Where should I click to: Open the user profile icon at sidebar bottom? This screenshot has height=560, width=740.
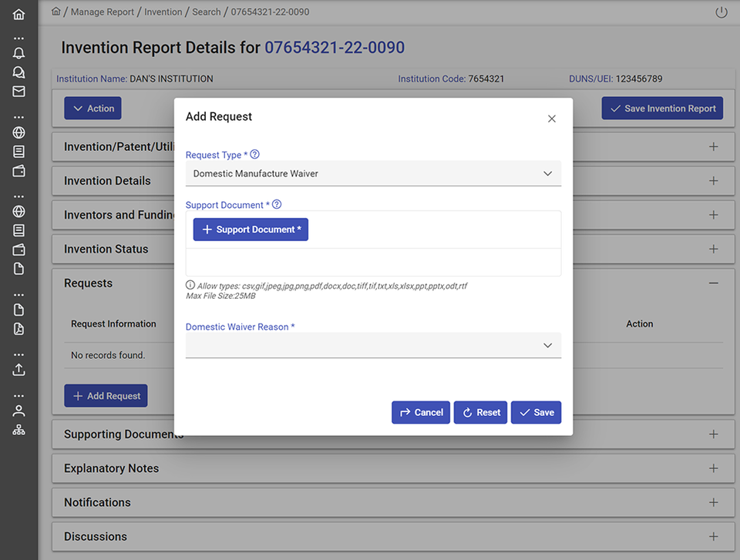pos(18,410)
